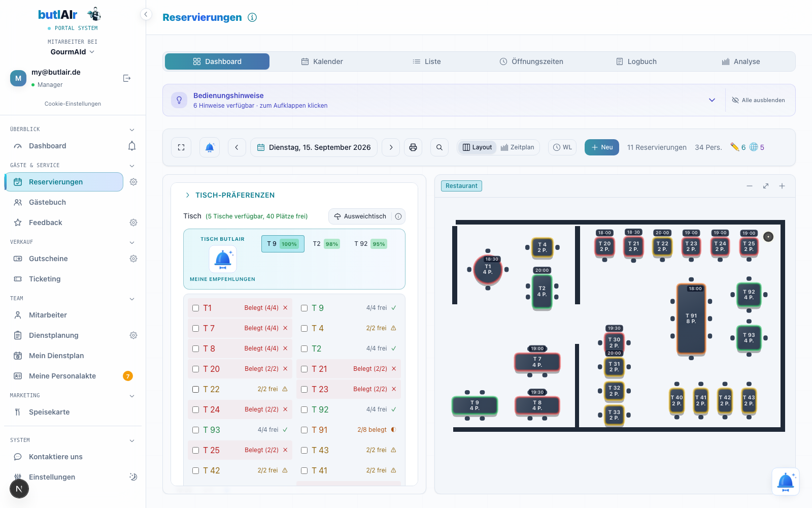Viewport: 812px width, 508px height.
Task: Collapse the Überblick sidebar section
Action: [x=132, y=130]
